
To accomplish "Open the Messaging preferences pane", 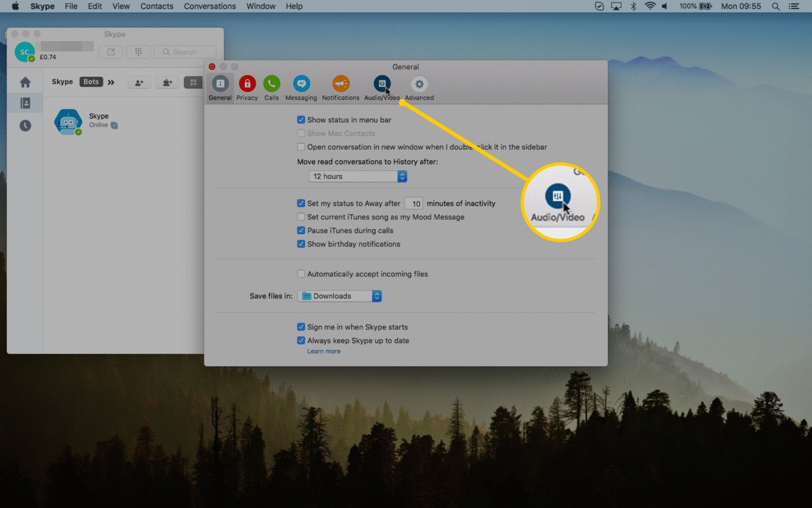I will tap(301, 87).
